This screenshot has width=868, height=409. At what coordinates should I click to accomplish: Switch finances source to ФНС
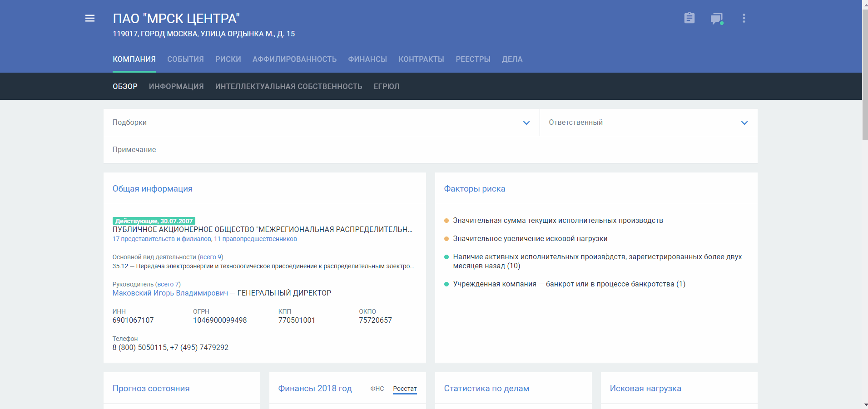point(377,389)
